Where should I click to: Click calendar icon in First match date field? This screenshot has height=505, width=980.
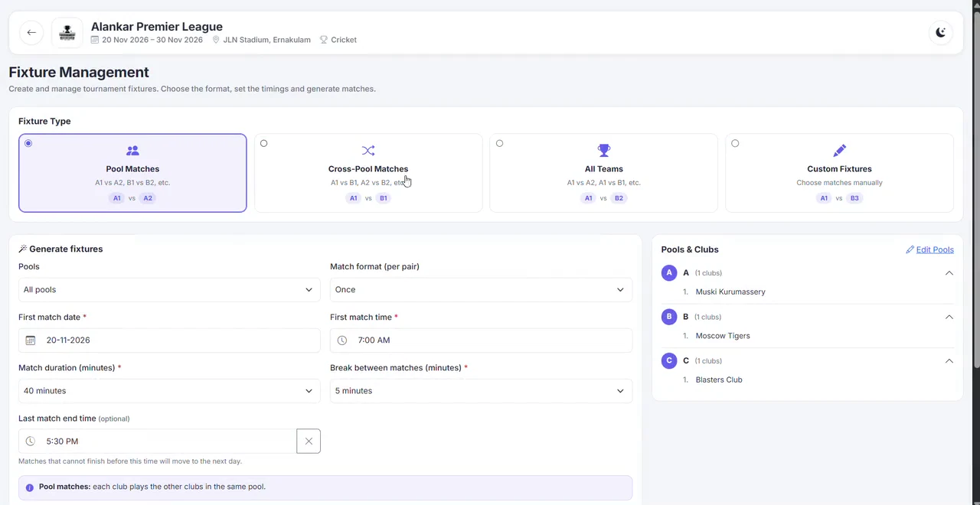pyautogui.click(x=31, y=340)
